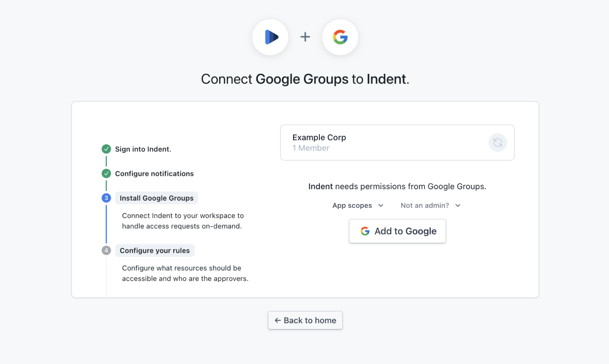Image resolution: width=609 pixels, height=364 pixels.
Task: Click the plus sign between the logos
Action: [305, 37]
